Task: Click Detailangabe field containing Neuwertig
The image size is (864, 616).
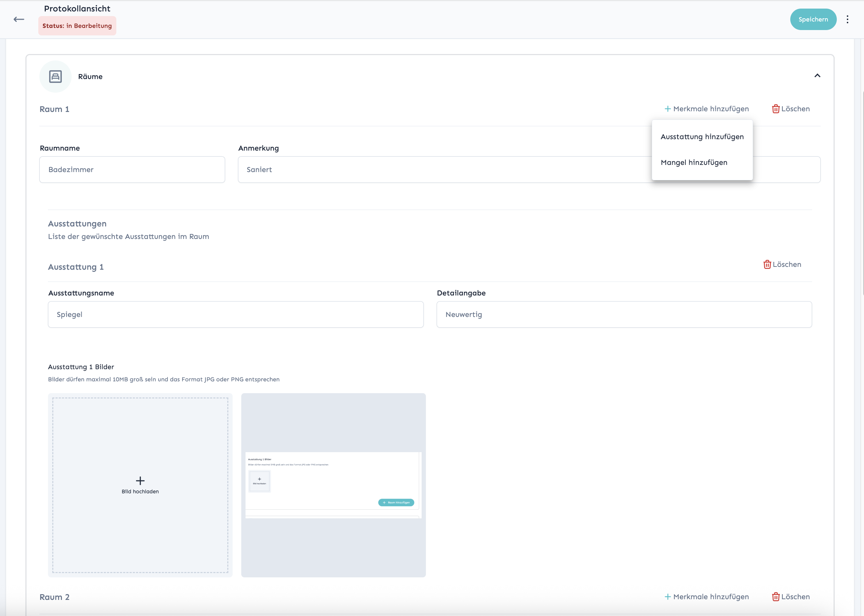Action: pyautogui.click(x=624, y=314)
